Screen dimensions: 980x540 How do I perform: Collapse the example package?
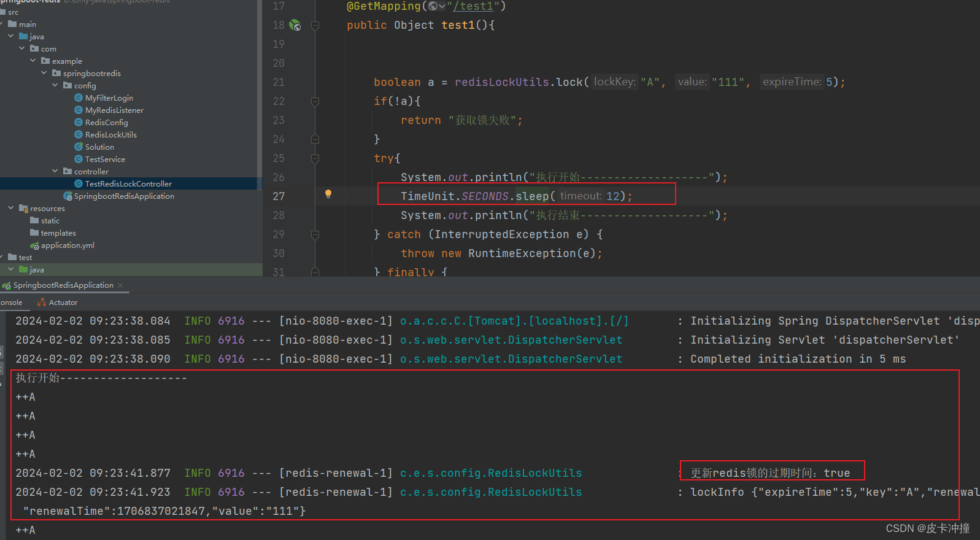33,61
